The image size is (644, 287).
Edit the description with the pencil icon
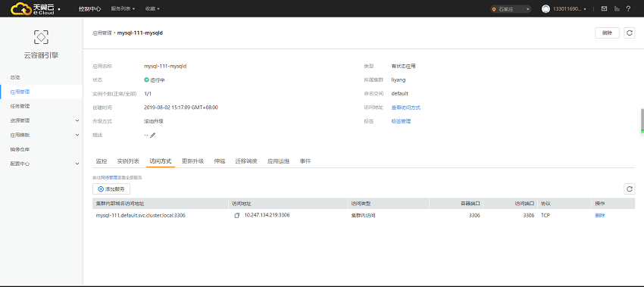pyautogui.click(x=153, y=135)
